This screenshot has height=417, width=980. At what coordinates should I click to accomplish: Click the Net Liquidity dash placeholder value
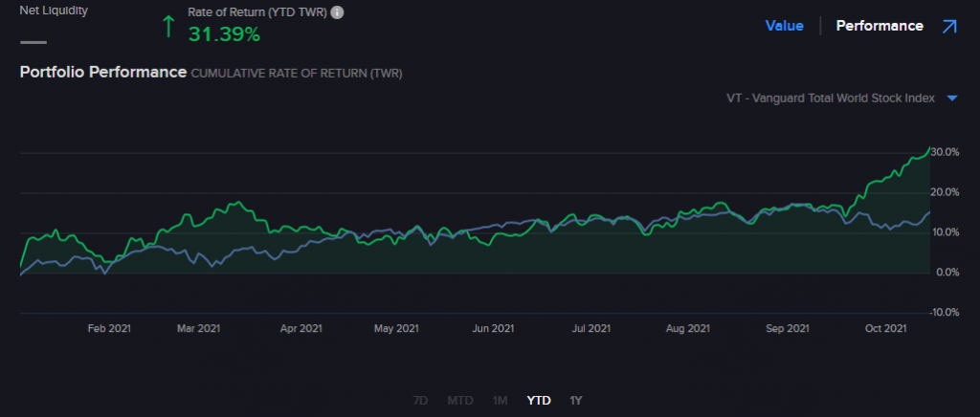pyautogui.click(x=33, y=41)
